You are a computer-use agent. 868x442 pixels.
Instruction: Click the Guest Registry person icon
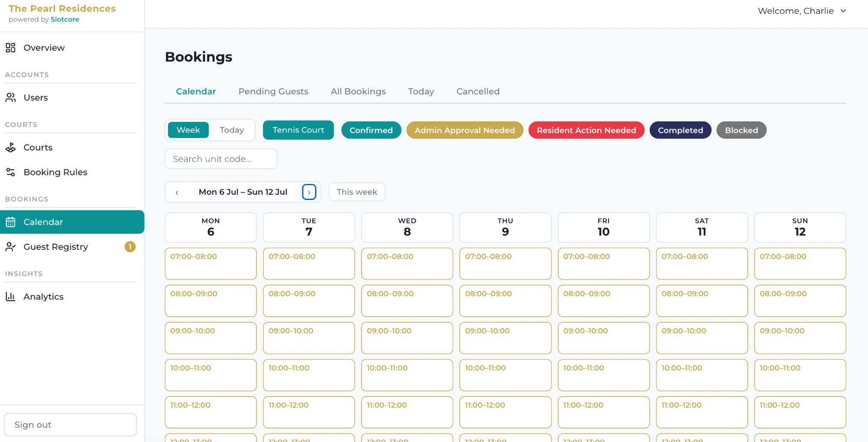tap(10, 247)
